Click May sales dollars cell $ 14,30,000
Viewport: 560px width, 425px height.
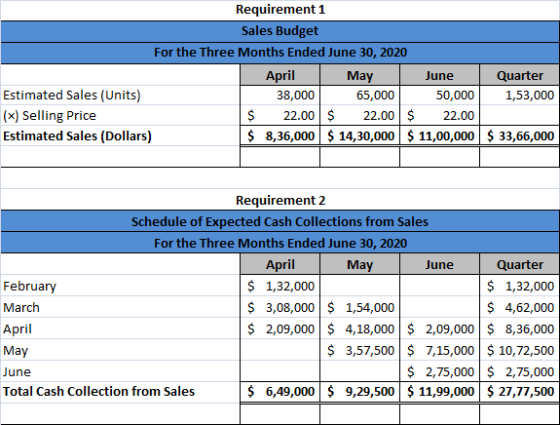(x=360, y=136)
